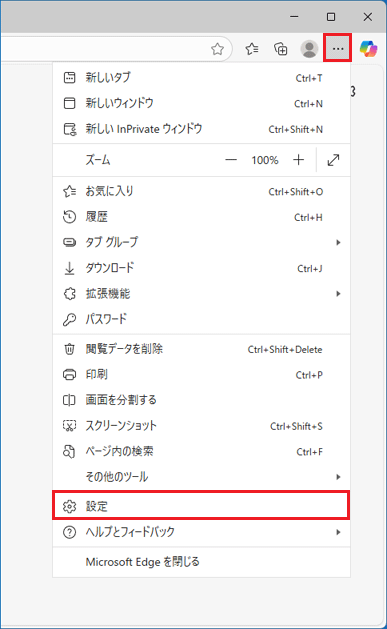The height and width of the screenshot is (629, 387).
Task: Increase zoom with the plus button
Action: [298, 160]
